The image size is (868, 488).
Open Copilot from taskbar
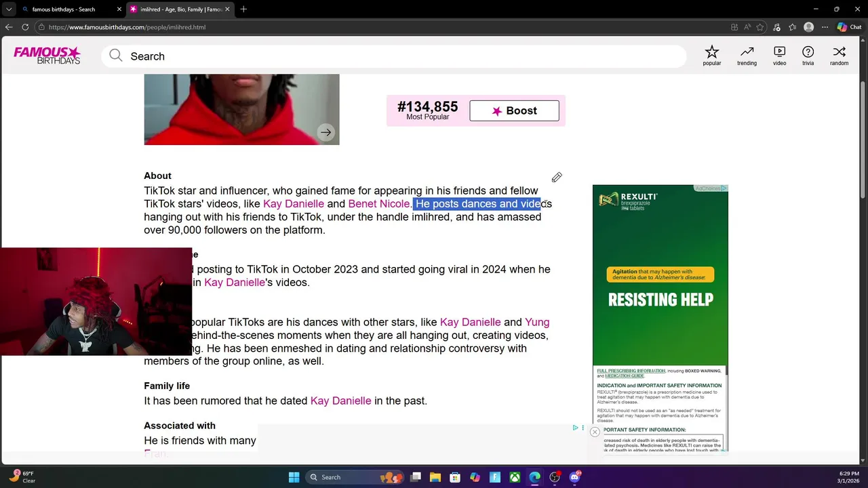click(x=475, y=477)
